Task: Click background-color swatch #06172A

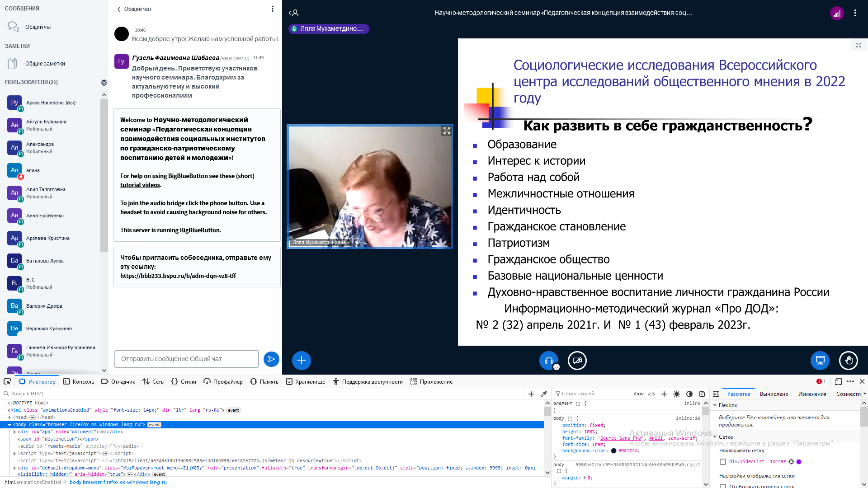Action: [613, 450]
